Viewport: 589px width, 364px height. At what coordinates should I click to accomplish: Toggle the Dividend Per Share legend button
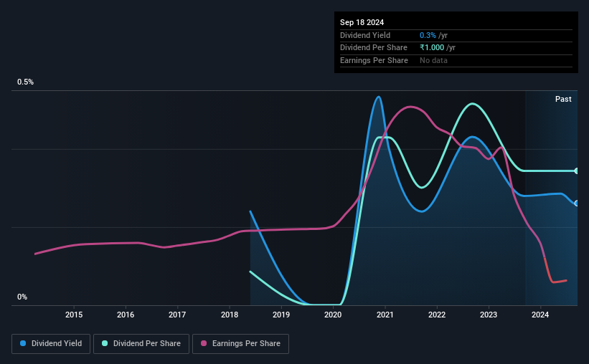pyautogui.click(x=141, y=344)
